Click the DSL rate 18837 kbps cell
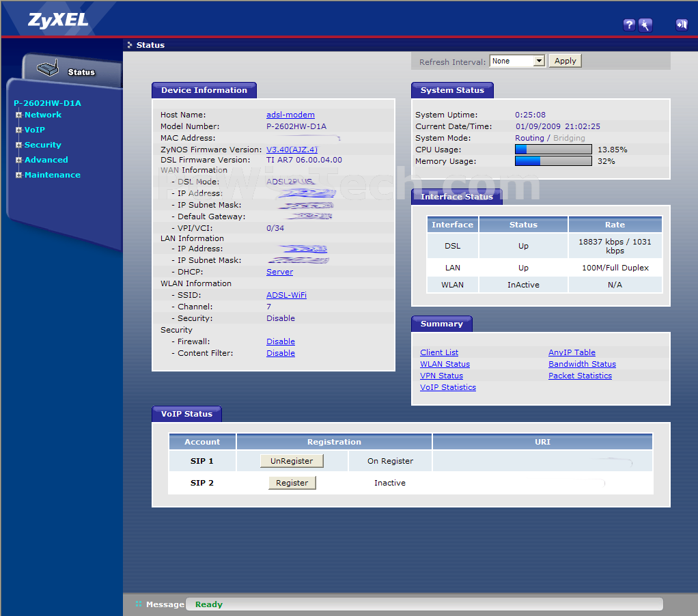This screenshot has width=698, height=616. [615, 246]
